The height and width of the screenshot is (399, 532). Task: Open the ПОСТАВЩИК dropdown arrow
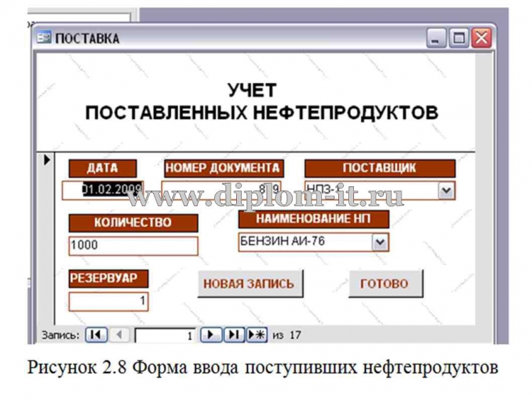click(x=446, y=191)
